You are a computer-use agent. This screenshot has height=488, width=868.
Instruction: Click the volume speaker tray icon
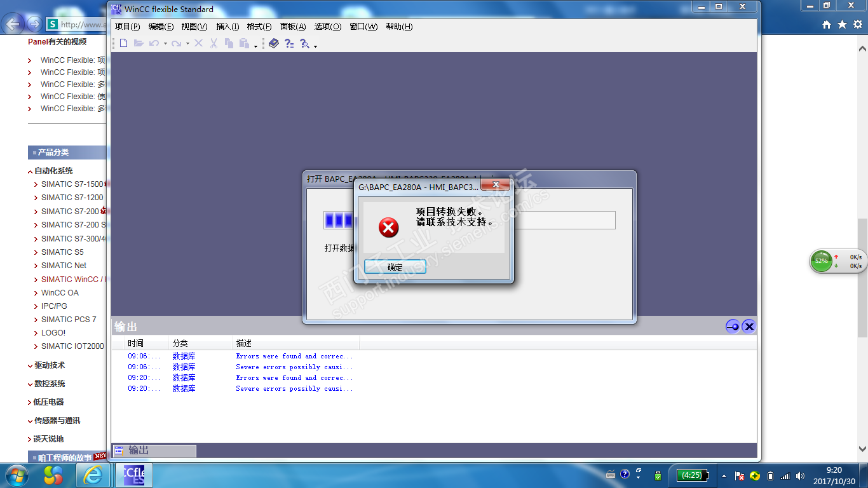800,476
